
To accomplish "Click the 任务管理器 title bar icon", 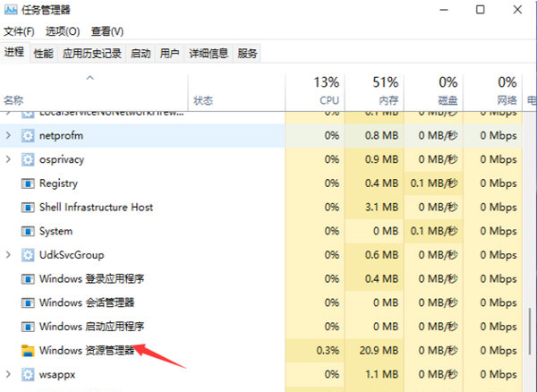I will 11,10.
